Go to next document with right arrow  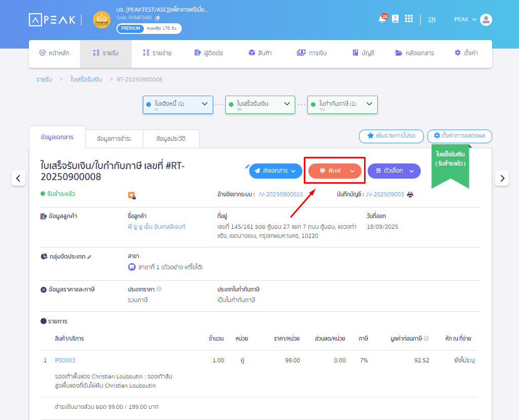point(502,178)
